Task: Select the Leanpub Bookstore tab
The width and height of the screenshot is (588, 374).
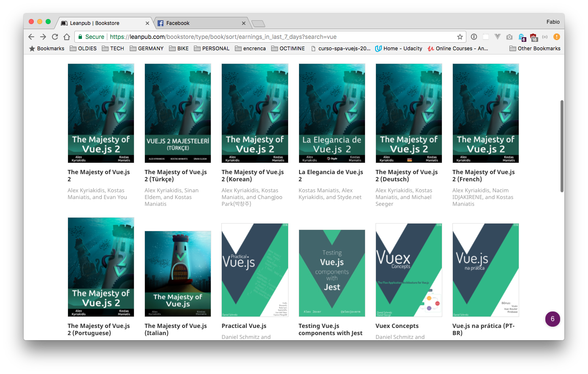Action: [104, 23]
